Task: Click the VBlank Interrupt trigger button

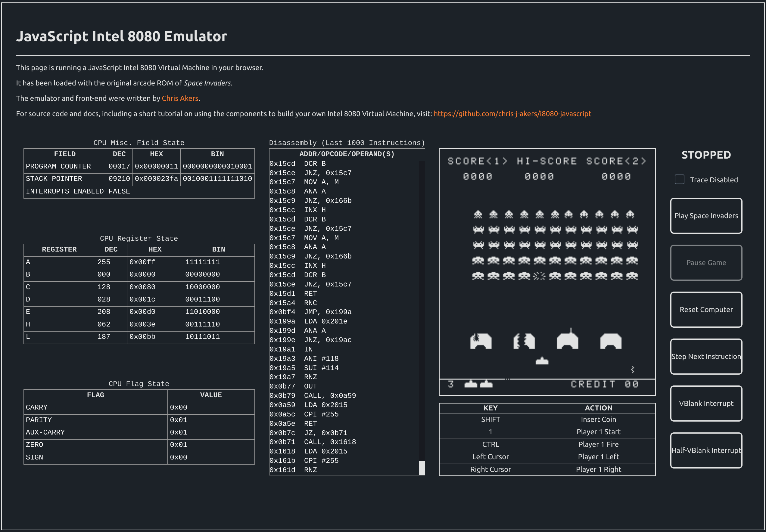Action: [x=706, y=404]
